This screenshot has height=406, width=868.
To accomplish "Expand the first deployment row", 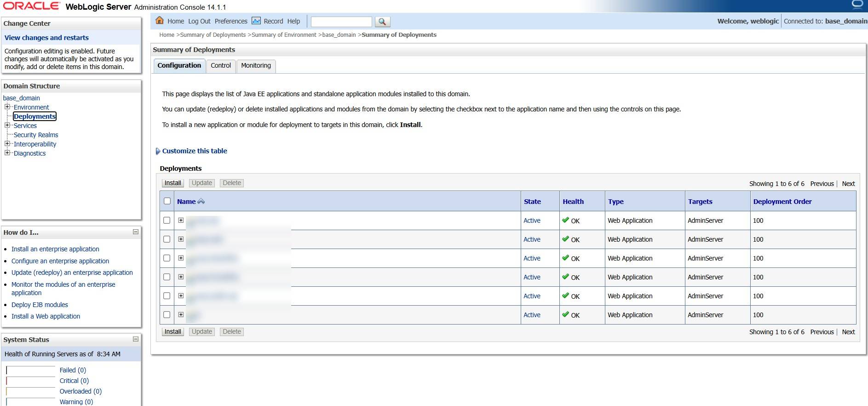I will (x=181, y=220).
